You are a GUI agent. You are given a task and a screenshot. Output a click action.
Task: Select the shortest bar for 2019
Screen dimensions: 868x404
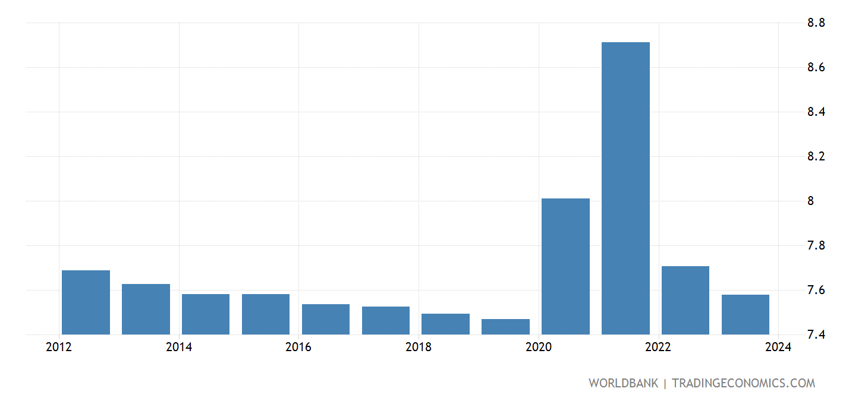(504, 326)
